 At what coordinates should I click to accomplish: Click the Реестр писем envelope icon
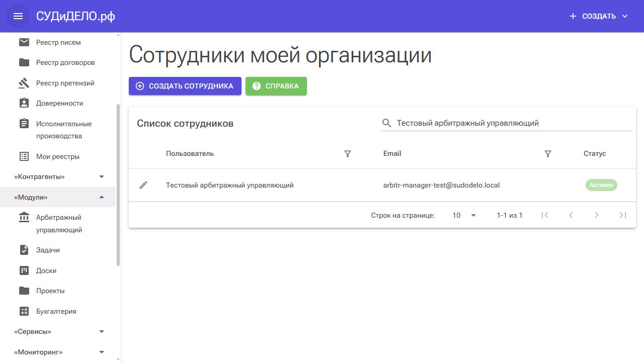coord(24,42)
